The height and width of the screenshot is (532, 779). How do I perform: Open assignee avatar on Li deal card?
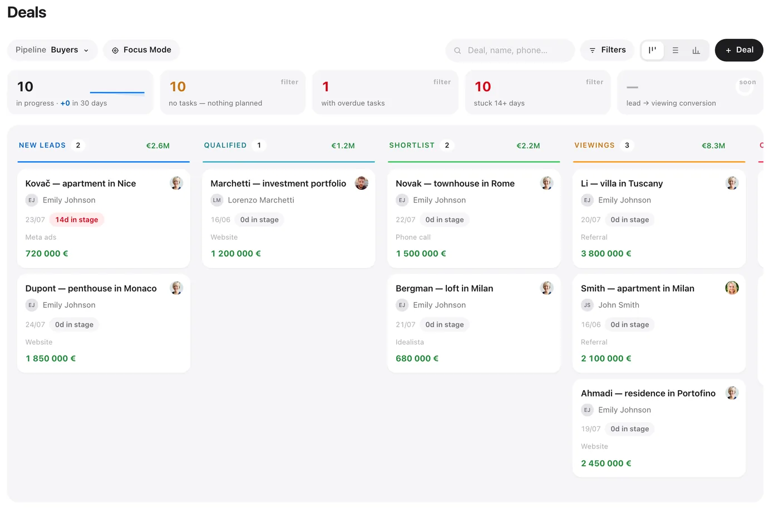coord(732,183)
